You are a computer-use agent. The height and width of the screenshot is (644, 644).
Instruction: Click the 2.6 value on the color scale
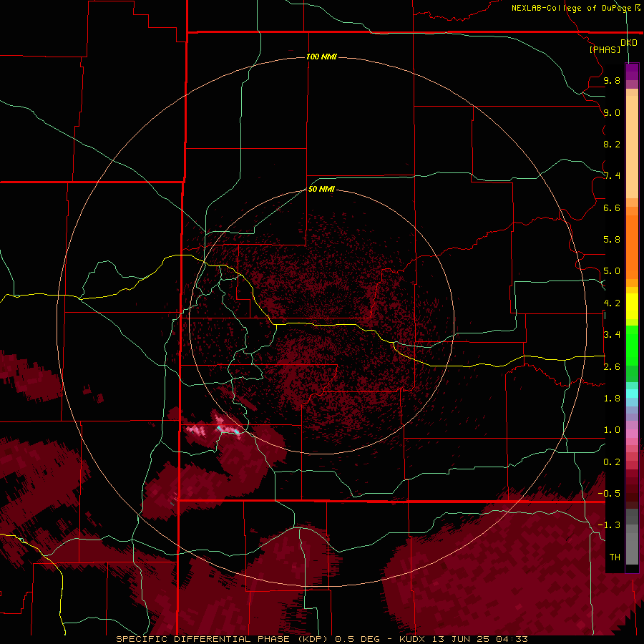point(612,366)
